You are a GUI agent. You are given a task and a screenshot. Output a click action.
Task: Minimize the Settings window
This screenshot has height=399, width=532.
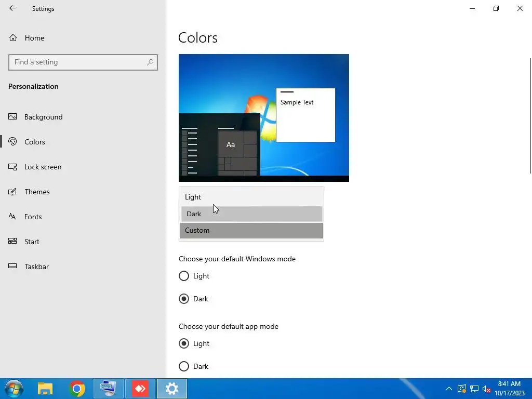coord(472,8)
